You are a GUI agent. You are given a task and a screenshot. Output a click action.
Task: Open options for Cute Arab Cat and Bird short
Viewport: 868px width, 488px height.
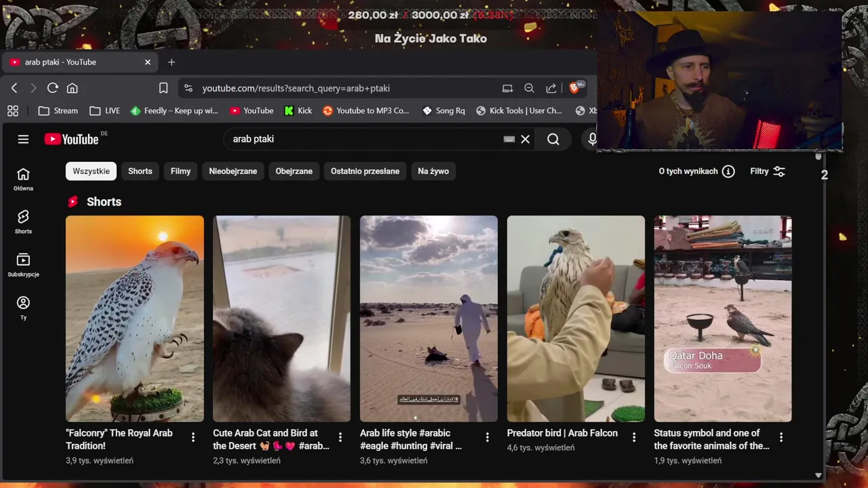click(340, 438)
